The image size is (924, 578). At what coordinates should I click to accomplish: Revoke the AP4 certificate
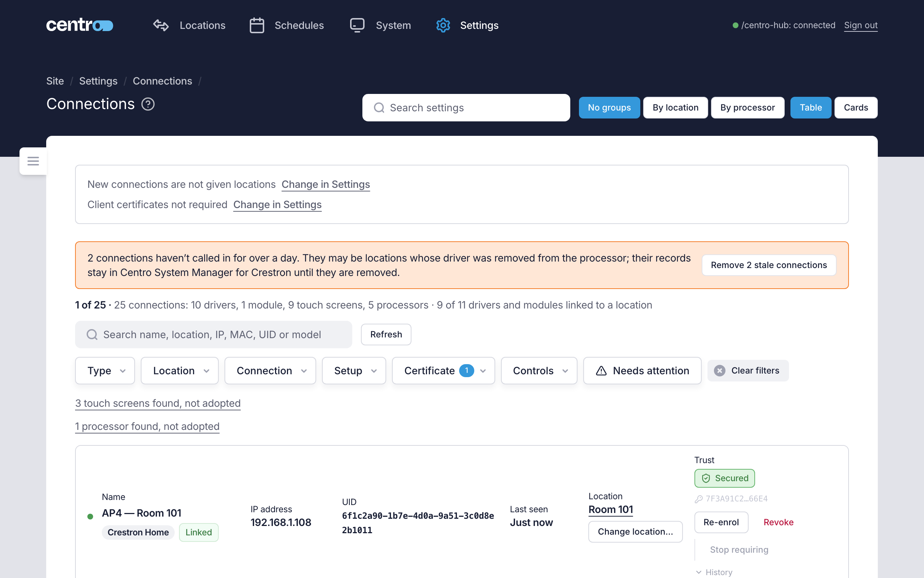pyautogui.click(x=778, y=522)
